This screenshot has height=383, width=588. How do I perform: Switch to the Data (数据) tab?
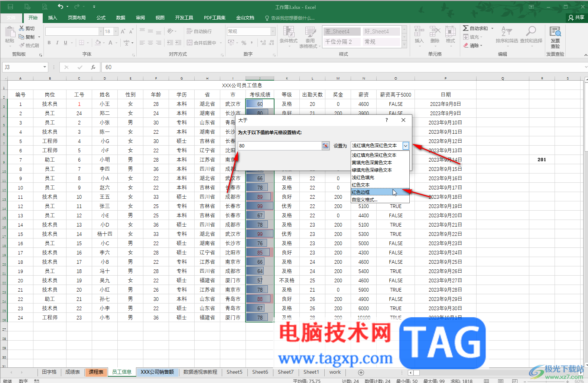[121, 18]
